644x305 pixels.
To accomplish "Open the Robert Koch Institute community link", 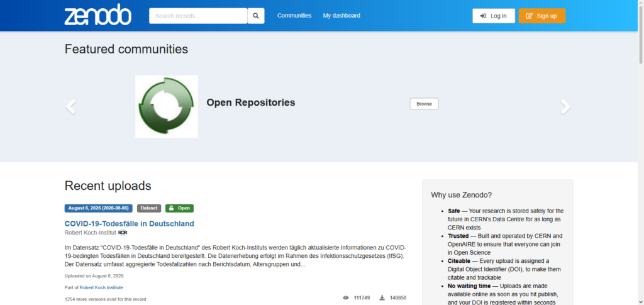I will 101,287.
